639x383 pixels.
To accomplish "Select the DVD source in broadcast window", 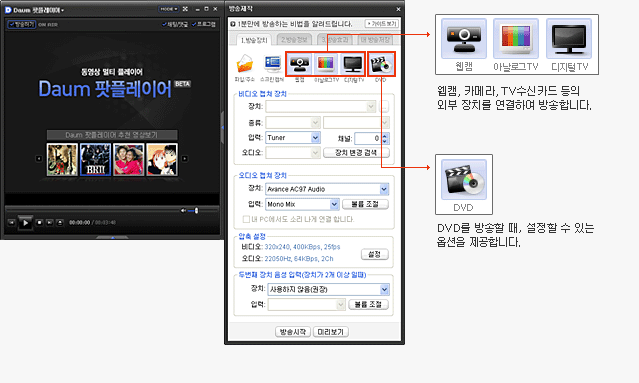I will (x=381, y=64).
